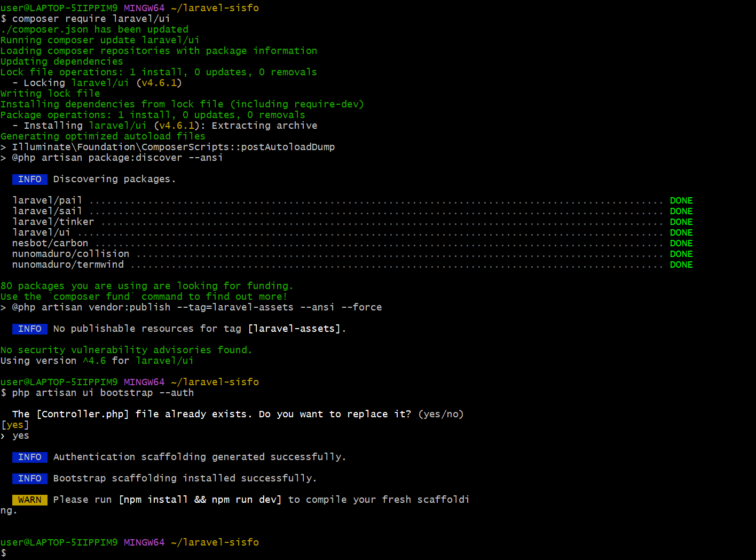The image size is (756, 560).
Task: Click the Using version ^4.6 line
Action: coord(97,361)
